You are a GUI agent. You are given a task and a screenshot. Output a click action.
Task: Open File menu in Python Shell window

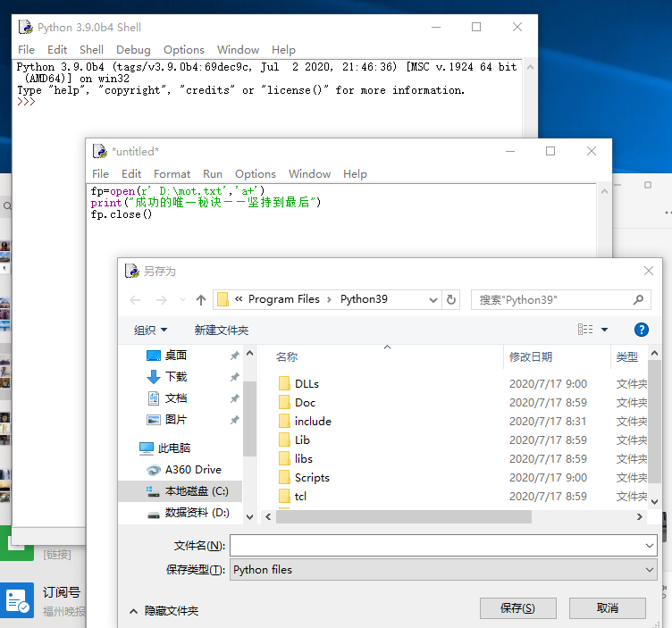coord(26,50)
